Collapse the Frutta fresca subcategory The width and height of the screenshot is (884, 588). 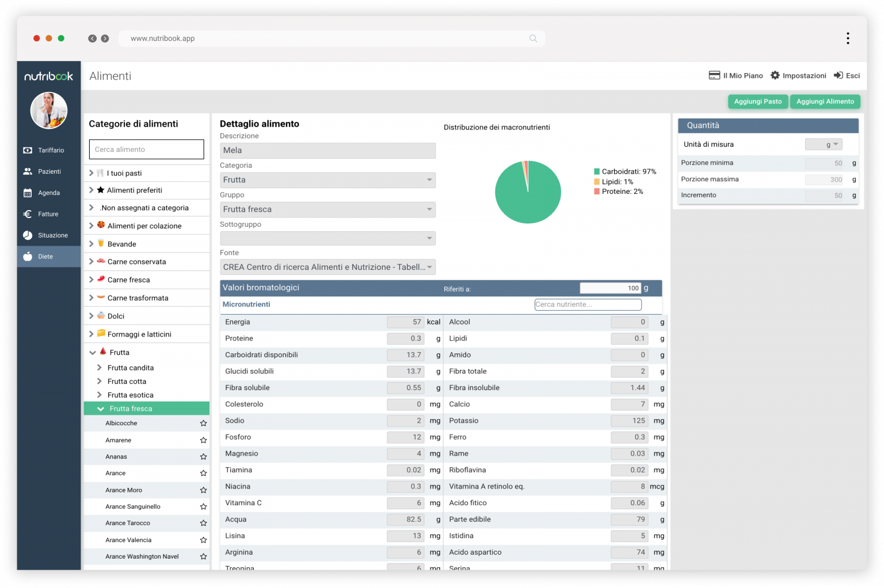(x=101, y=408)
